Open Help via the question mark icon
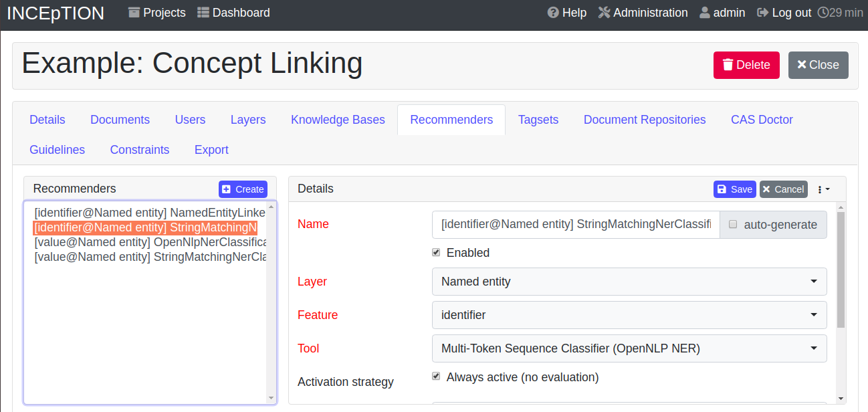The height and width of the screenshot is (412, 868). (552, 12)
